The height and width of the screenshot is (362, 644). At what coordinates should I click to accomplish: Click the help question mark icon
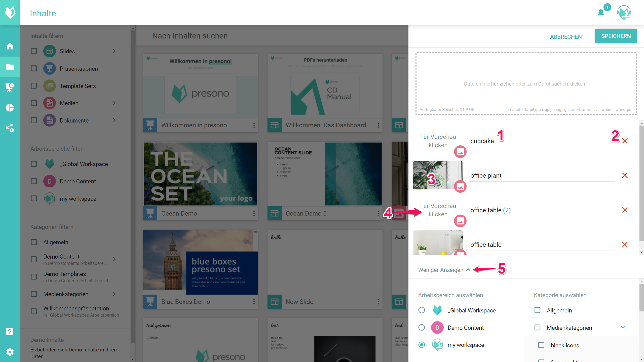(10, 332)
